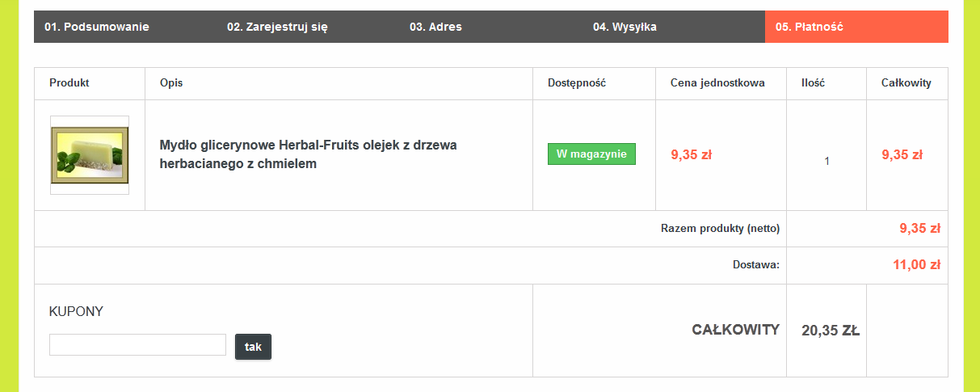Click the 05. Płatność active tab
This screenshot has height=392, width=980.
tap(810, 27)
